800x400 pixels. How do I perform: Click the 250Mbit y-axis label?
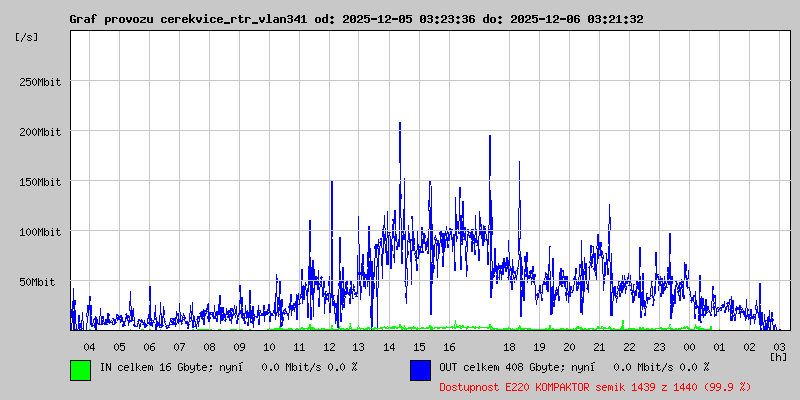(x=40, y=82)
